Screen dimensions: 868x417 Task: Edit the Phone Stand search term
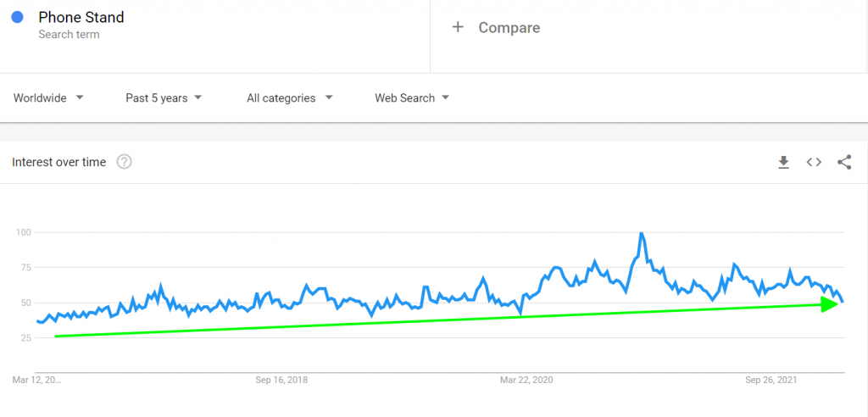(x=81, y=18)
